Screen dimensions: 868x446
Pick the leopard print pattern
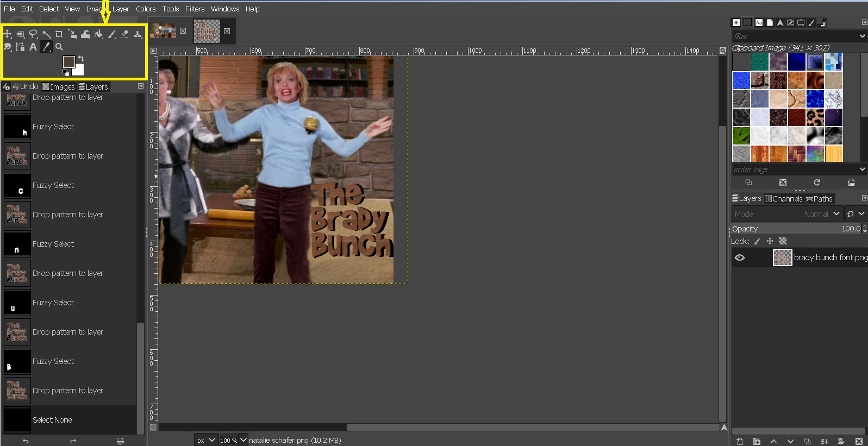point(815,117)
